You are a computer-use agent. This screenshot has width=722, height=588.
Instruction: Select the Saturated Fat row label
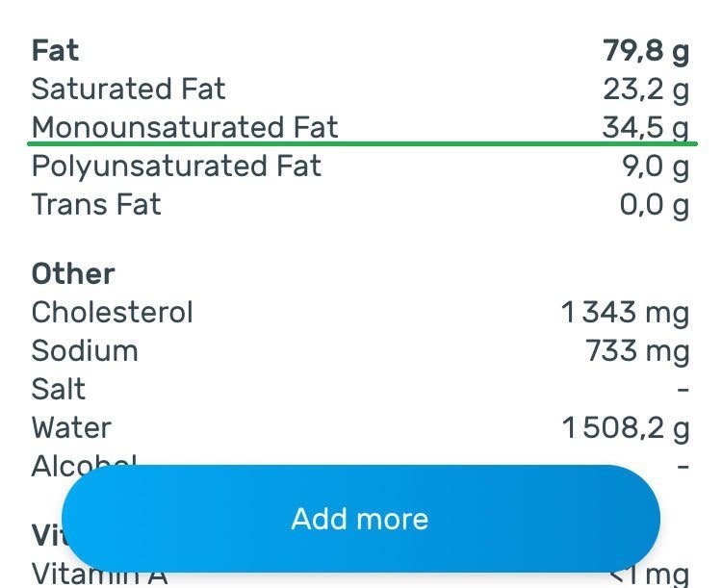coord(128,89)
